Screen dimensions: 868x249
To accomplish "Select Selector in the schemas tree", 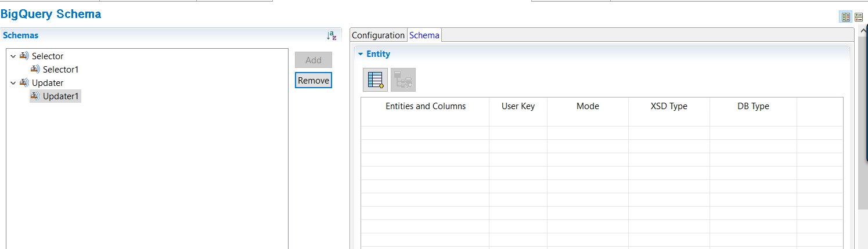I will pyautogui.click(x=48, y=56).
